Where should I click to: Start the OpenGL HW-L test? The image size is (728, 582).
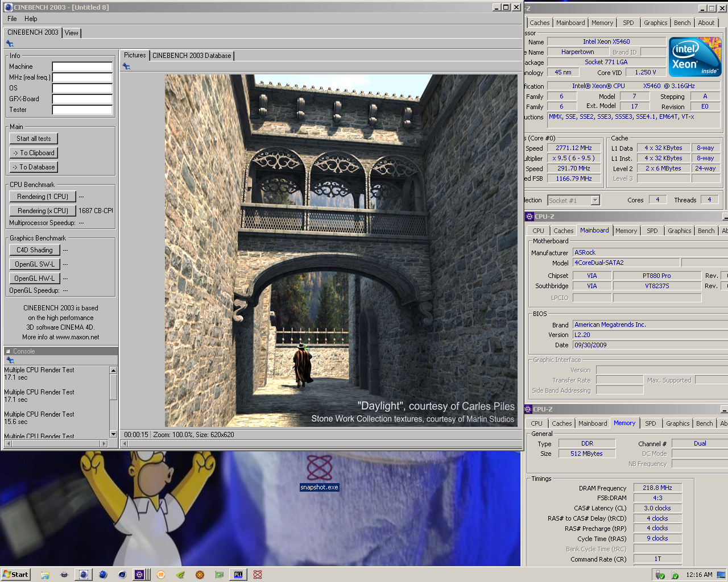coord(35,278)
